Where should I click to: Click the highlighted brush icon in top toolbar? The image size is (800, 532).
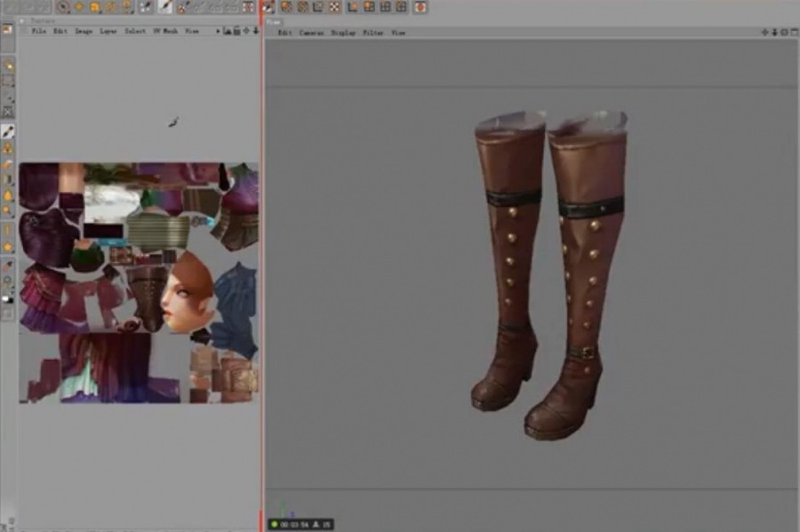(x=164, y=6)
